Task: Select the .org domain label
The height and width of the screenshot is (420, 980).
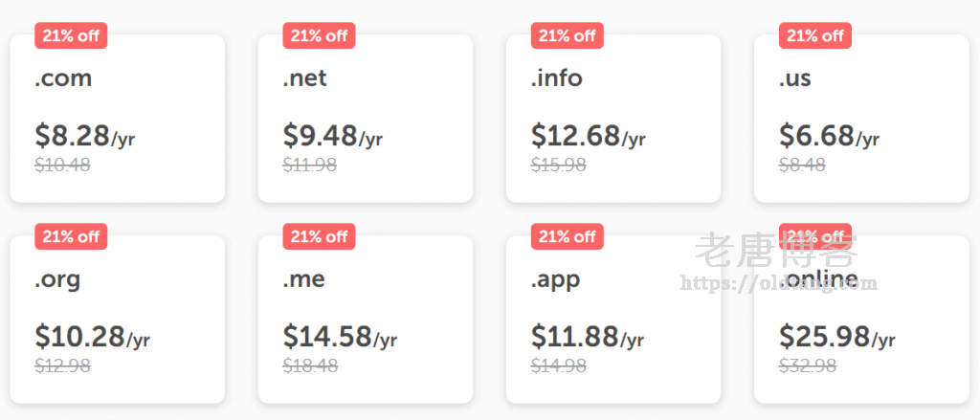Action: (57, 279)
